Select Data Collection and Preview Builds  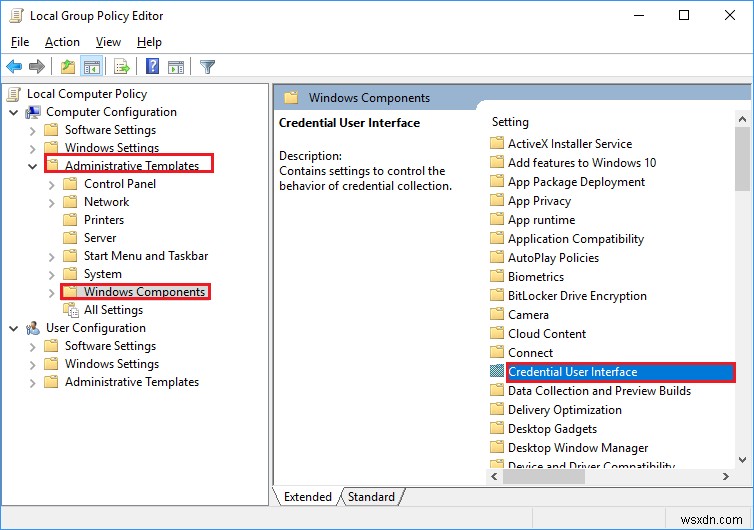pyautogui.click(x=599, y=391)
